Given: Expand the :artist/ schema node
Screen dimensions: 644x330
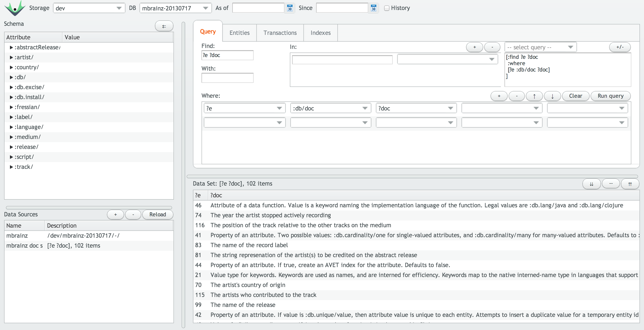Looking at the screenshot, I should tap(11, 57).
